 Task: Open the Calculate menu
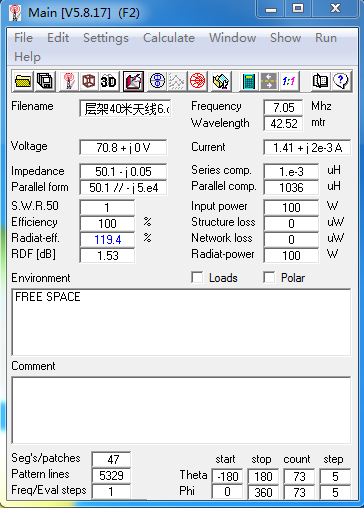point(169,38)
